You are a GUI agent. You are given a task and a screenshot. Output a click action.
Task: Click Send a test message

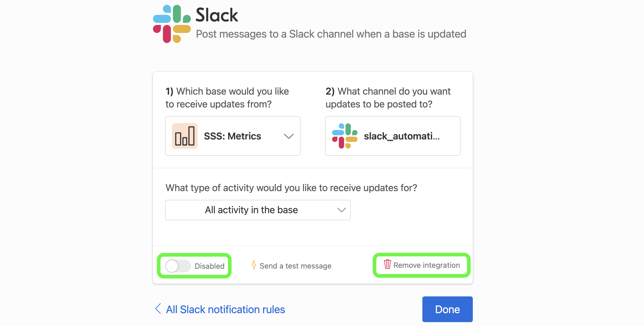291,266
